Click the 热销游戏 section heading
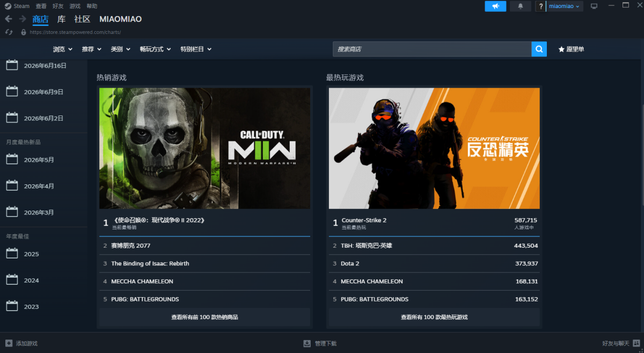The height and width of the screenshot is (353, 644). tap(112, 77)
